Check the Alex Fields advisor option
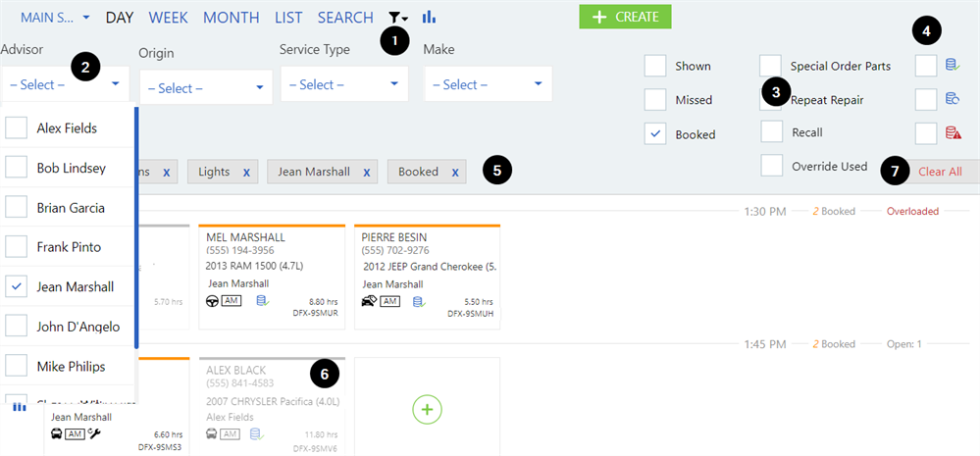 17,128
